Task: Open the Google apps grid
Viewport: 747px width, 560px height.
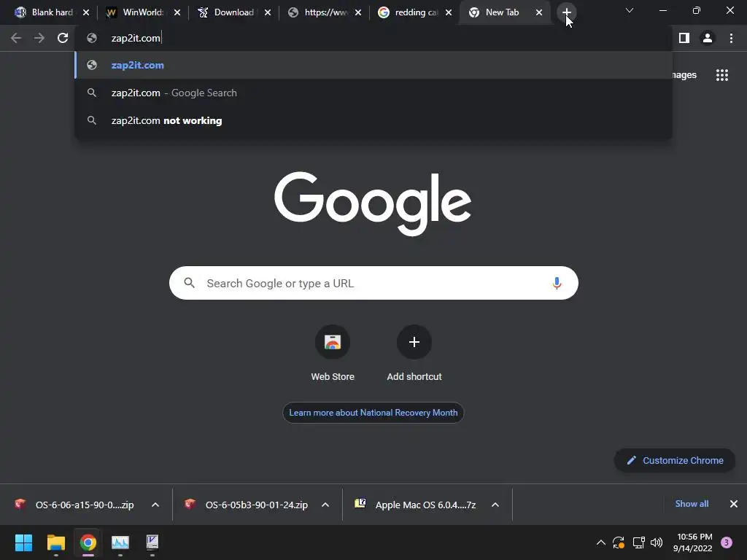Action: click(722, 75)
